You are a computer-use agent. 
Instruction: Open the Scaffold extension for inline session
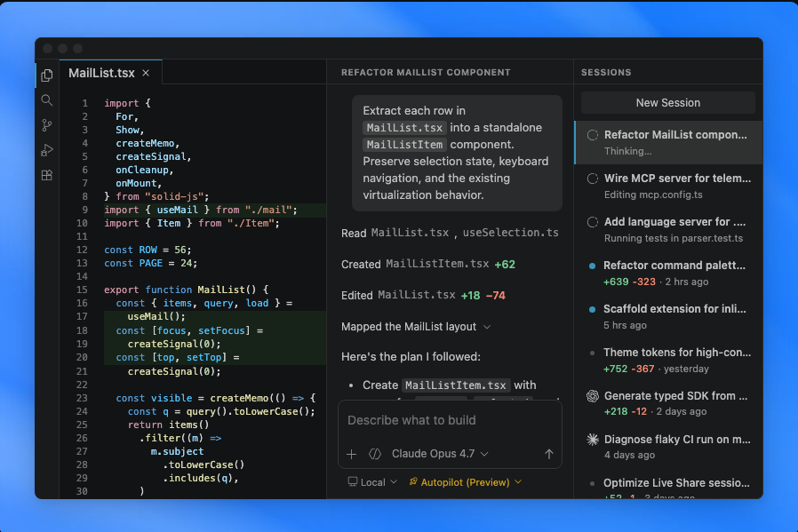click(x=668, y=317)
